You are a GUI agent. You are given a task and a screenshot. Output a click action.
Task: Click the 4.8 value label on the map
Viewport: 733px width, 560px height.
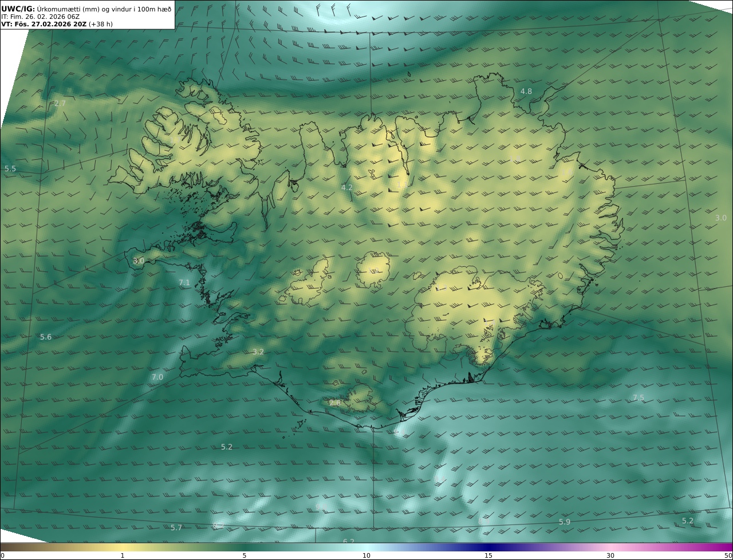tap(526, 92)
